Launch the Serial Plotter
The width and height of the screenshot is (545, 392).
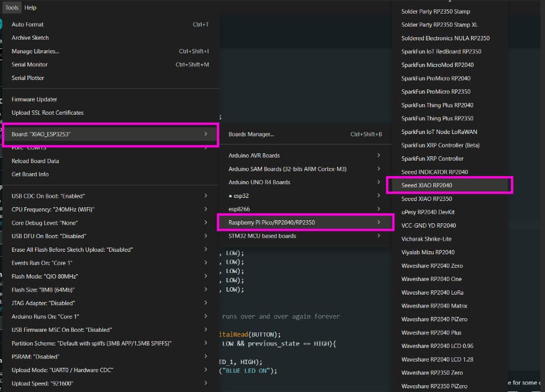pyautogui.click(x=28, y=78)
